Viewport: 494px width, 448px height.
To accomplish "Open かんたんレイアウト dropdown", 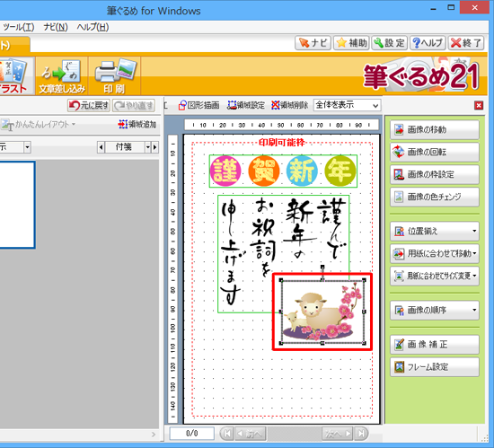I will [38, 125].
